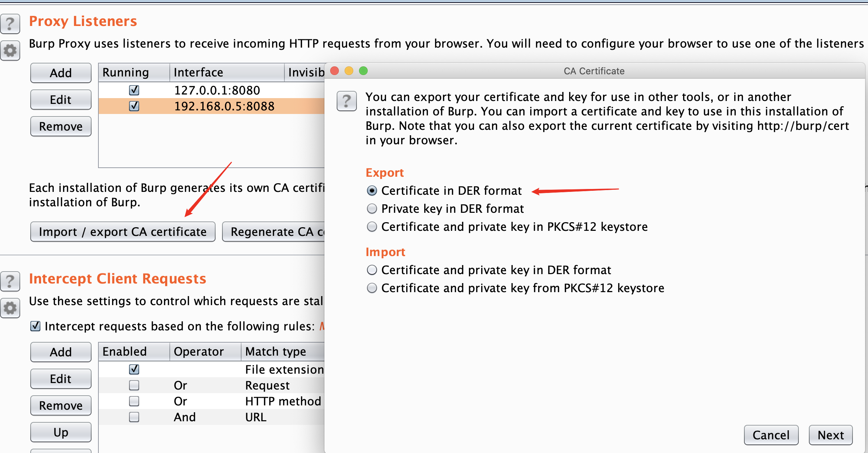Image resolution: width=868 pixels, height=453 pixels.
Task: Select Private key in DER format export
Action: pyautogui.click(x=372, y=208)
